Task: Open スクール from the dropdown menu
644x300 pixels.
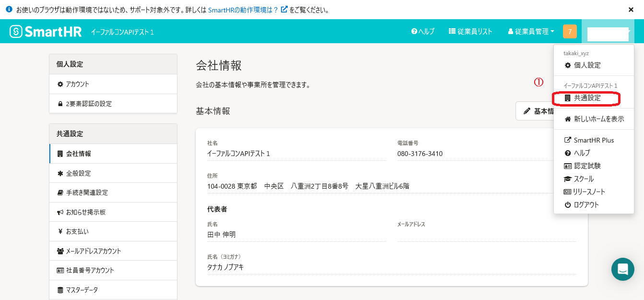Action: coord(594,179)
